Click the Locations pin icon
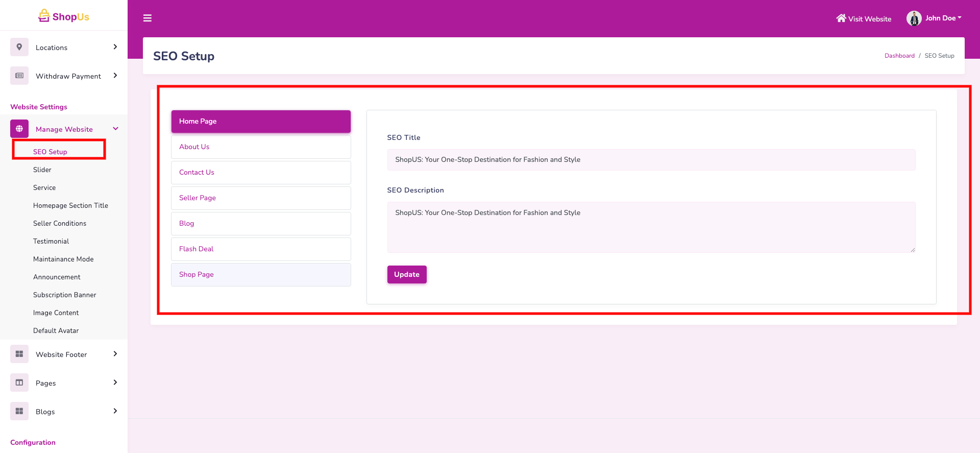 pos(19,47)
